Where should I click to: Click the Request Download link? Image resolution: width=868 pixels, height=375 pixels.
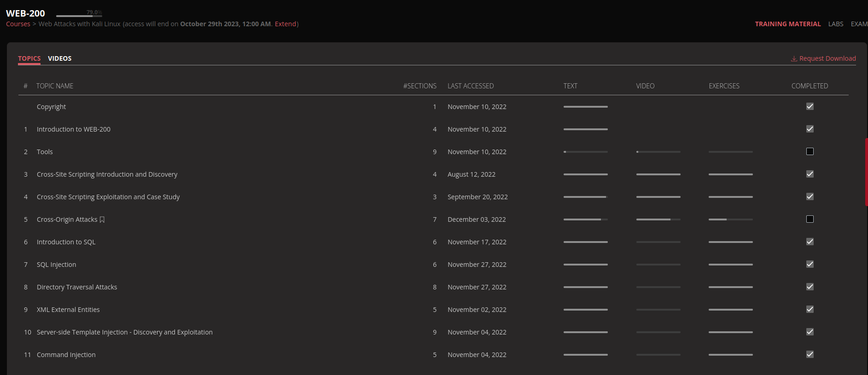coord(823,58)
